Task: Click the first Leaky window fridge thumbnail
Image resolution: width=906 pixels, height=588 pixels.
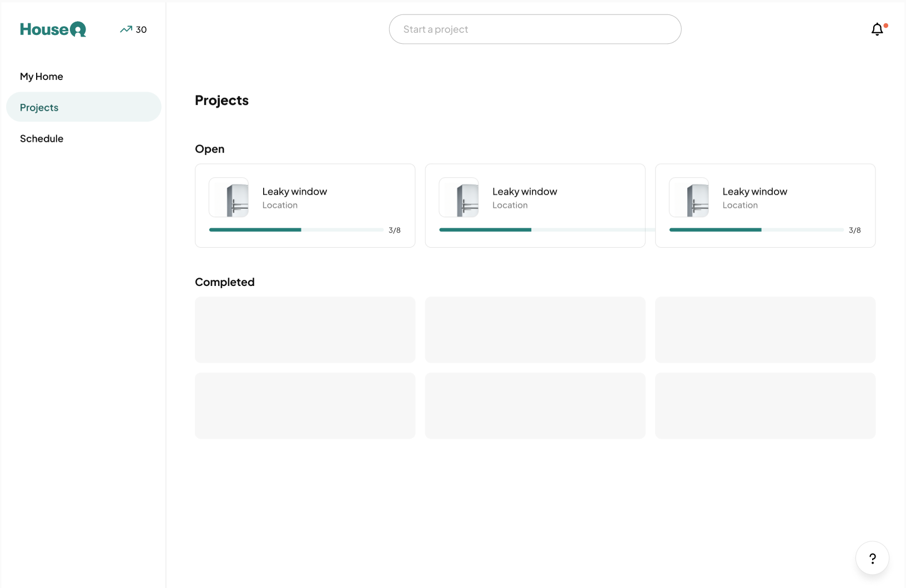Action: tap(229, 198)
